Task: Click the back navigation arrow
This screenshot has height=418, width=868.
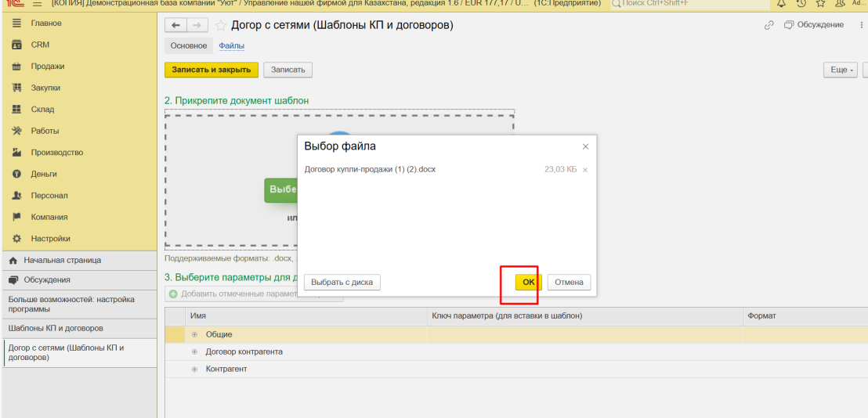Action: [x=175, y=26]
